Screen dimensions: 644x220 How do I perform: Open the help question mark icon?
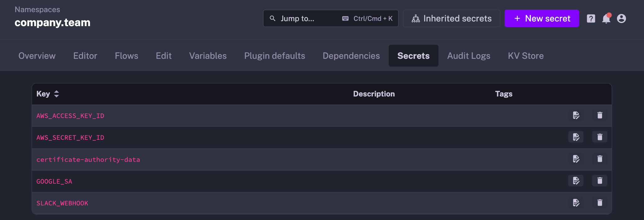(591, 19)
